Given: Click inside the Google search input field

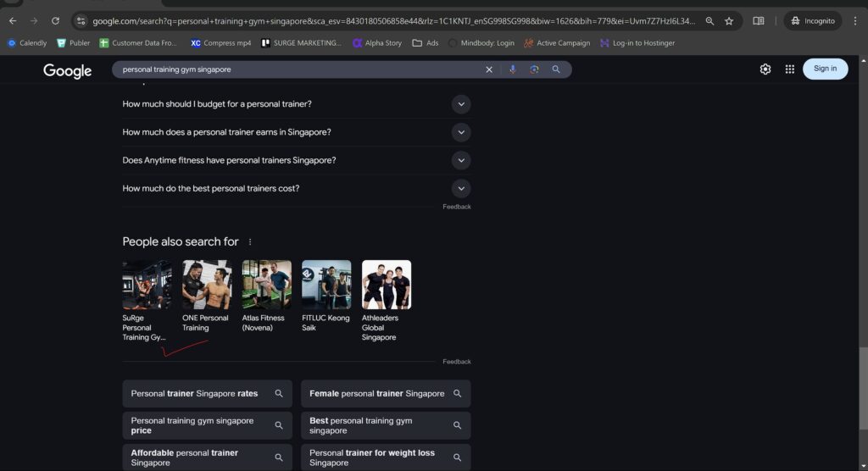Looking at the screenshot, I should pos(297,69).
